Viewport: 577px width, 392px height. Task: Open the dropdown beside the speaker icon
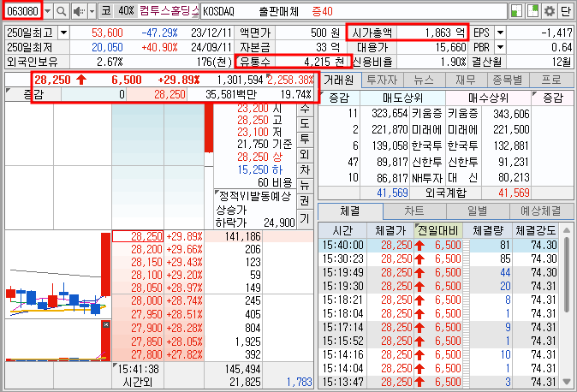[92, 11]
